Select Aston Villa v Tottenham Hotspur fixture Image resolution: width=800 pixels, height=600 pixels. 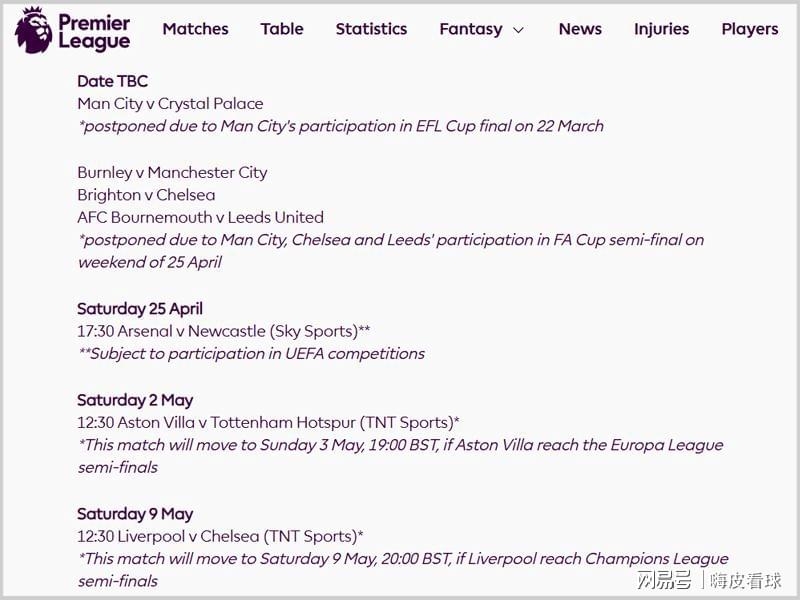tap(268, 422)
